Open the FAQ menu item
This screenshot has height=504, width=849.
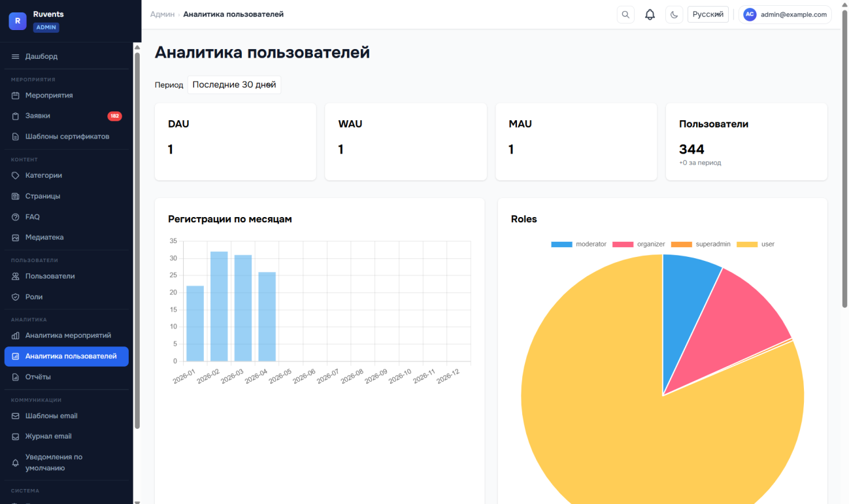67,217
